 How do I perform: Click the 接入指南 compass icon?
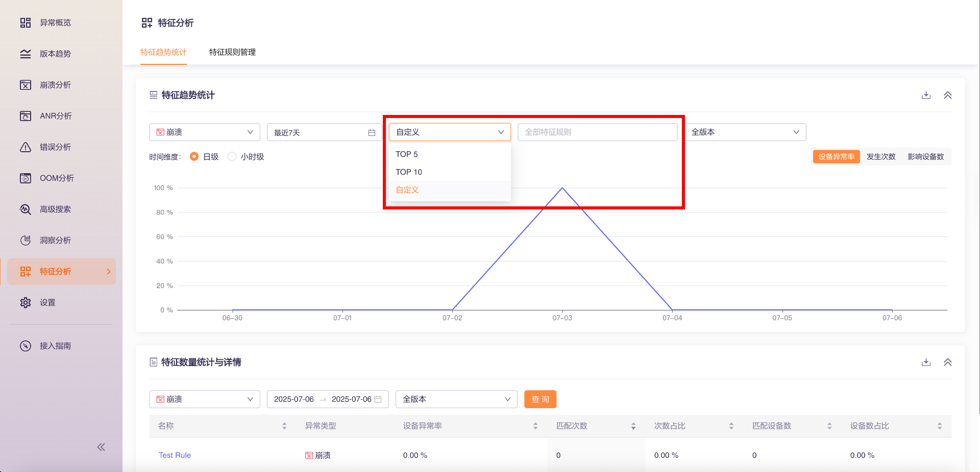26,346
